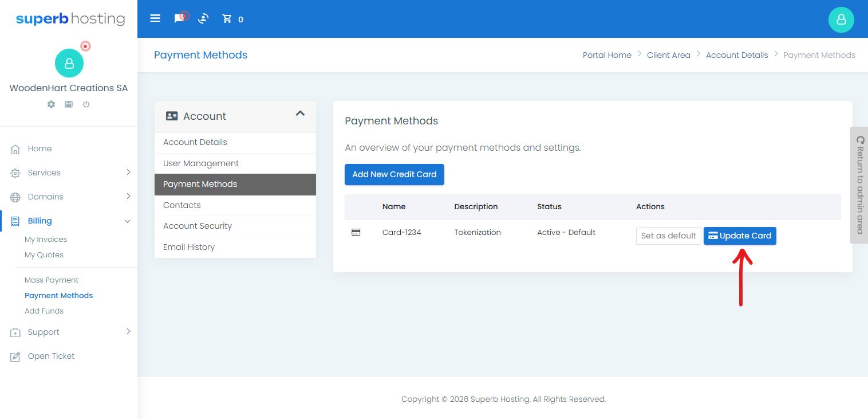Screen dimensions: 868x419
Task: Click the cart count 0
Action: (x=240, y=19)
